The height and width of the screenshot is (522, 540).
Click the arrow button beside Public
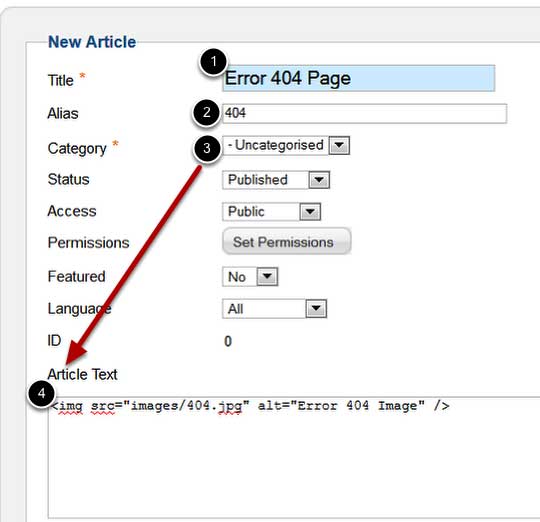coord(310,211)
